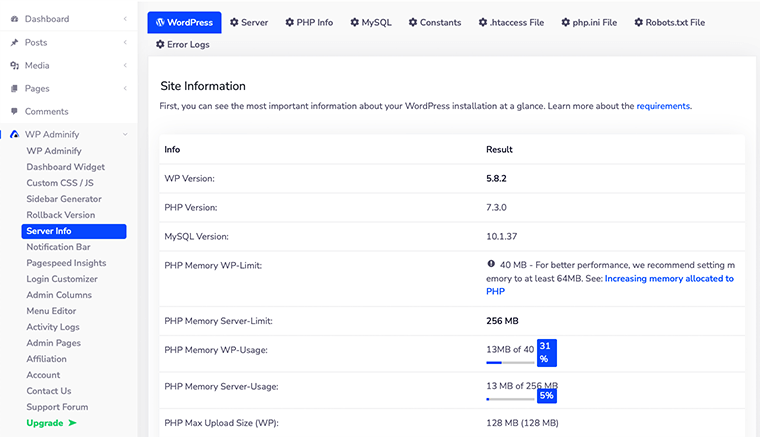Click the Dashboard gauge icon
Screen dimensions: 760x437
coord(14,19)
